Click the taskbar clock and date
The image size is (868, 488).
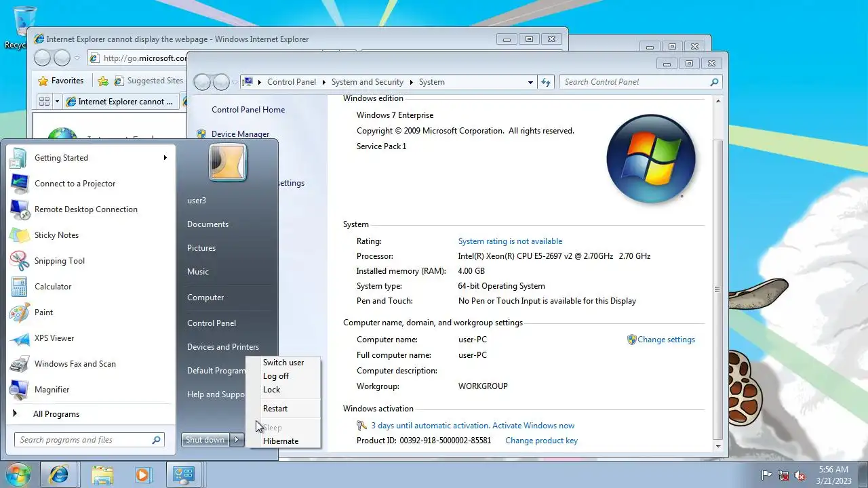(833, 475)
